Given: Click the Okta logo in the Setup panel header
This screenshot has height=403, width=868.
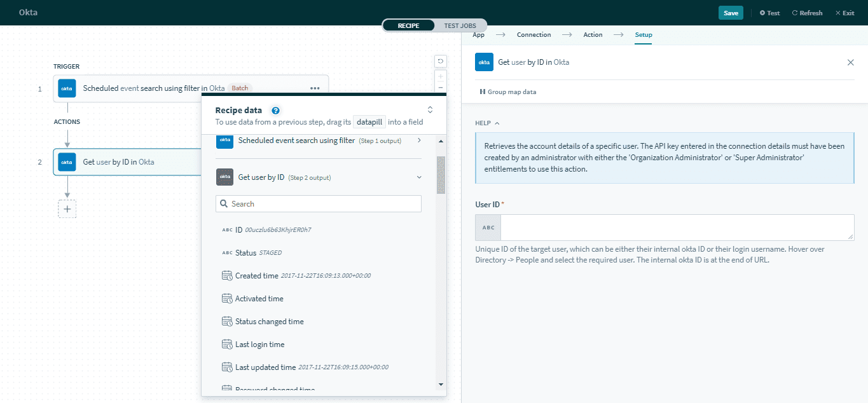Looking at the screenshot, I should 484,62.
